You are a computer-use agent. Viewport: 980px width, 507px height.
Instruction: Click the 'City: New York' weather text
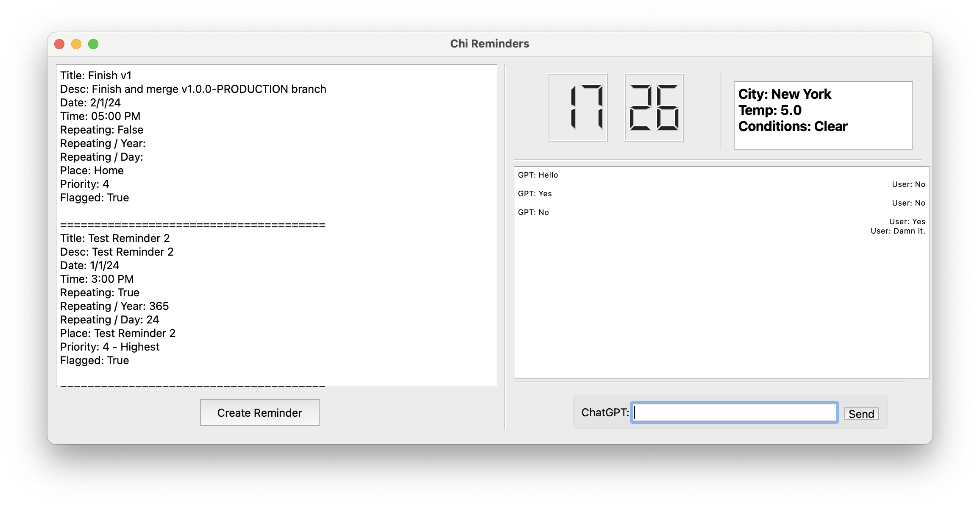785,94
